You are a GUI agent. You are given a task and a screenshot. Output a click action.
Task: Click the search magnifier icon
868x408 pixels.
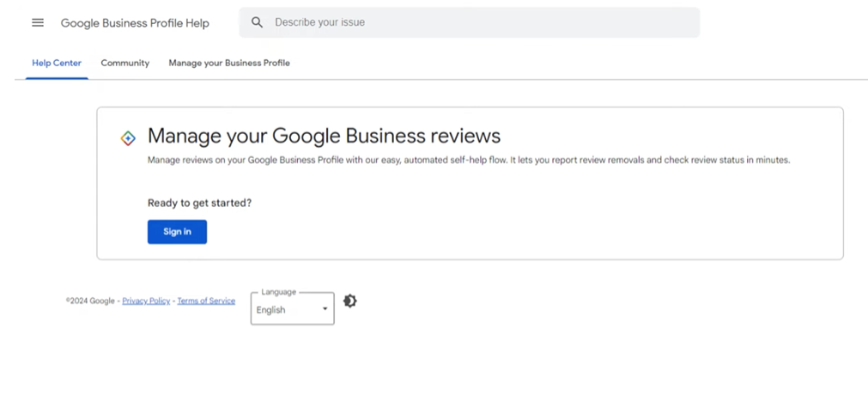pyautogui.click(x=257, y=22)
